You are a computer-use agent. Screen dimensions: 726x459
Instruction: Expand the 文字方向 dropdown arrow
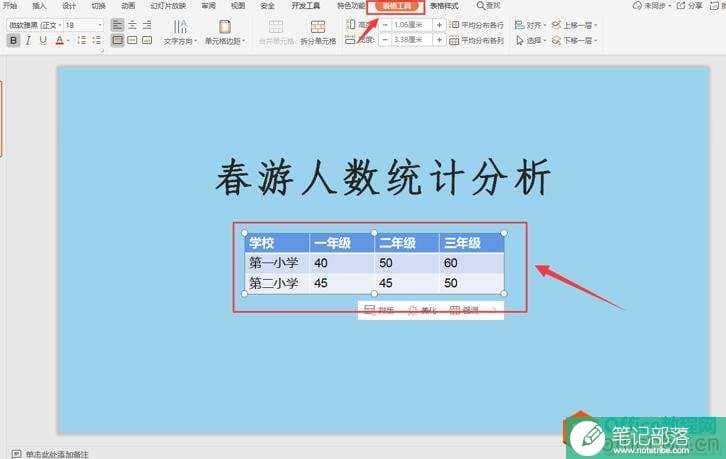pos(196,41)
